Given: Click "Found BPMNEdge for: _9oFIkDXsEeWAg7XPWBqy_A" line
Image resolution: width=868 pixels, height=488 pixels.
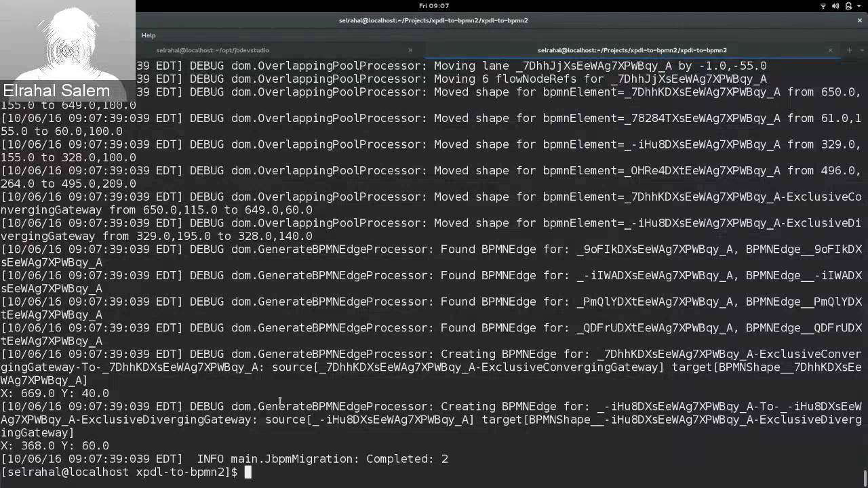Looking at the screenshot, I should pyautogui.click(x=431, y=256).
